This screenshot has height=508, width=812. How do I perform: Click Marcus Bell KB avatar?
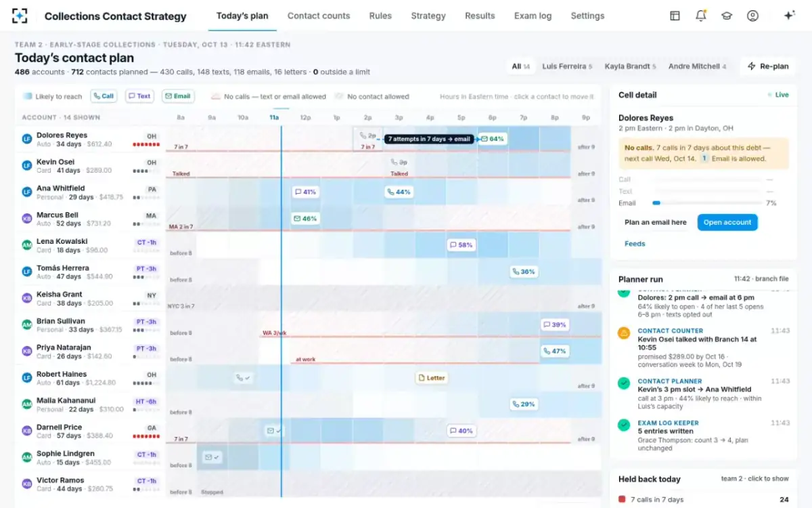pyautogui.click(x=27, y=219)
